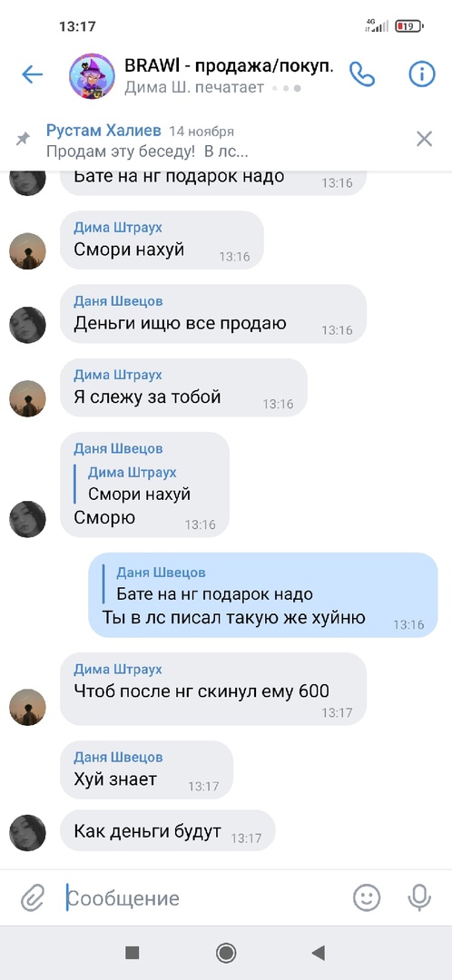Open chat info circle icon
This screenshot has width=452, height=980.
[x=421, y=74]
